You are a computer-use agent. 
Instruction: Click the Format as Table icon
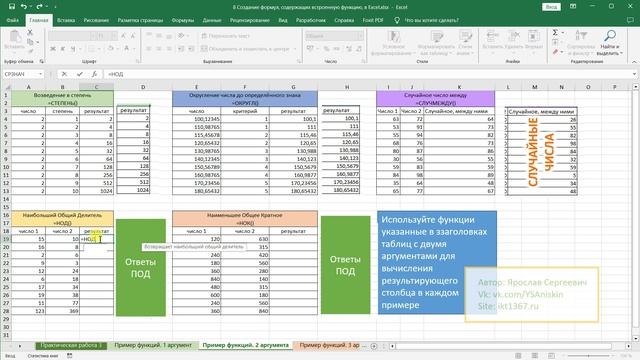436,37
